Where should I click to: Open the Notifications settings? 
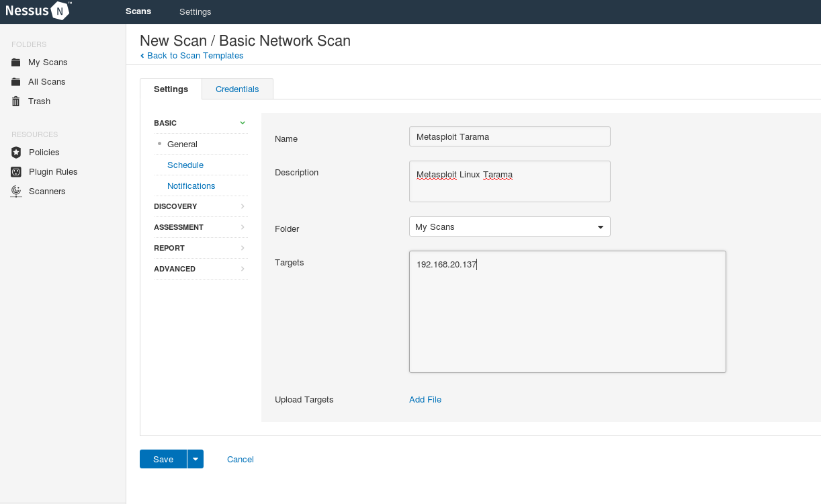[191, 186]
